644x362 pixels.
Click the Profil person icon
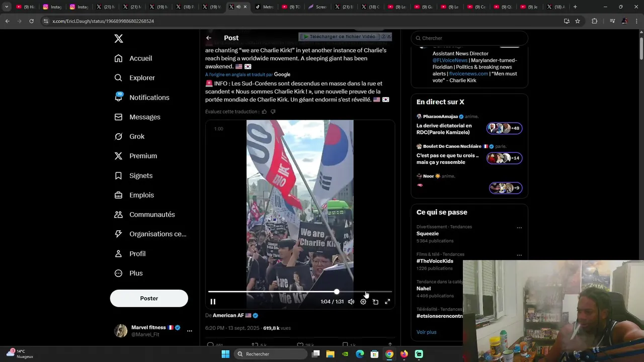[x=118, y=254]
